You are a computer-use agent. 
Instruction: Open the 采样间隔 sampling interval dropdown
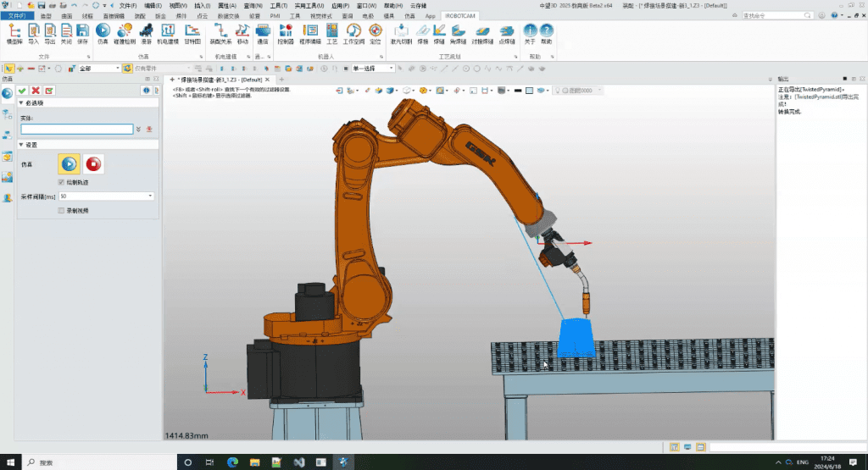pyautogui.click(x=150, y=196)
